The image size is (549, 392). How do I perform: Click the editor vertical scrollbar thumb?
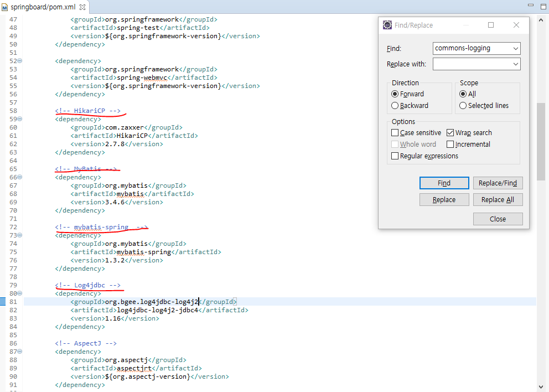541,142
